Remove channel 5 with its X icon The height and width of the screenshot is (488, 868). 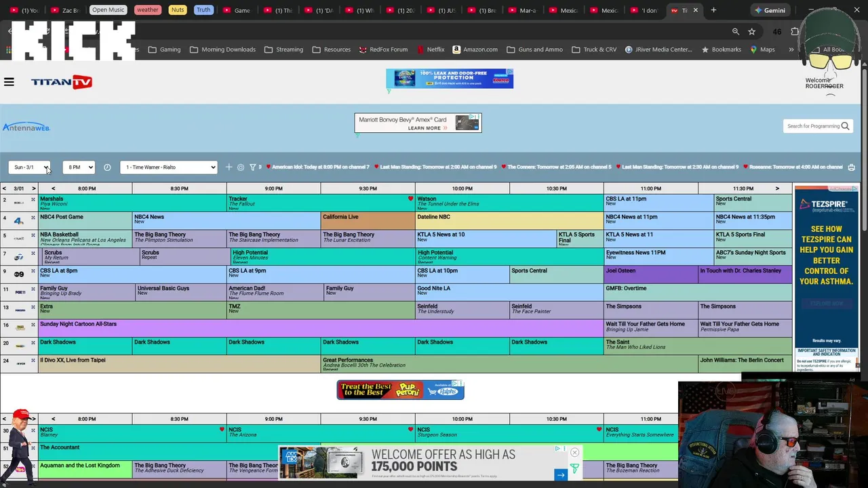pyautogui.click(x=33, y=235)
